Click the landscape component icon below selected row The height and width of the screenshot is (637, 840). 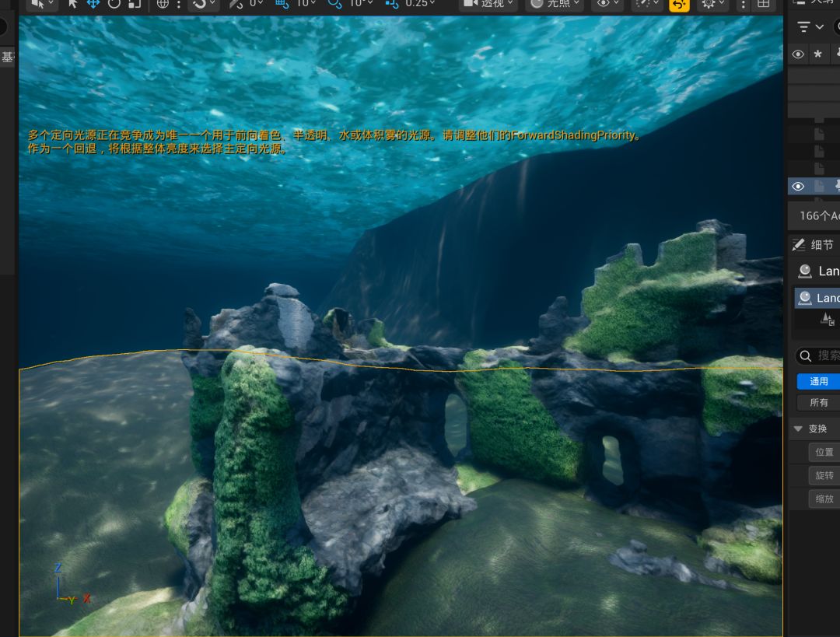[828, 320]
